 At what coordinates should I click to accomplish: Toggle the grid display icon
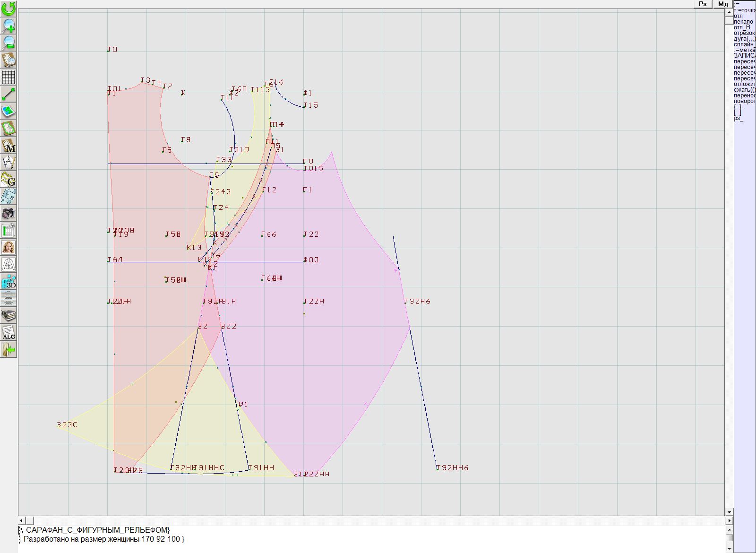[9, 77]
